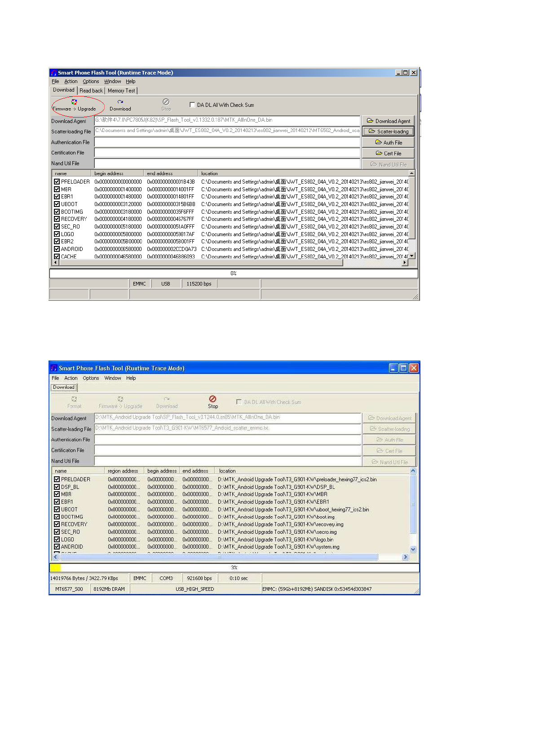Click '921600 bps' in the status bar
Image resolution: width=535 pixels, height=756 pixels.
[x=199, y=578]
